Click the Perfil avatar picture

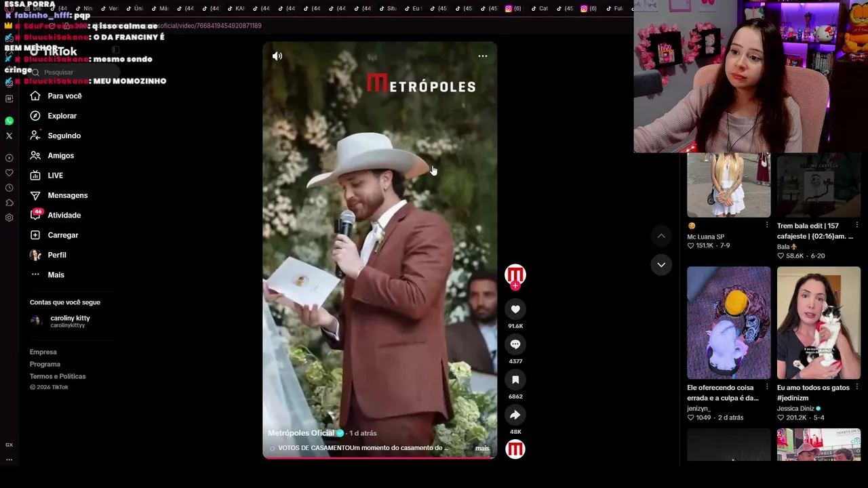35,255
